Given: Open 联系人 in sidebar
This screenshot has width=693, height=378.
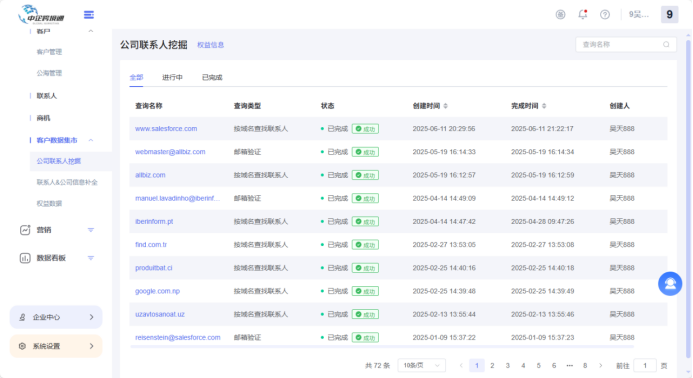Looking at the screenshot, I should click(x=46, y=95).
